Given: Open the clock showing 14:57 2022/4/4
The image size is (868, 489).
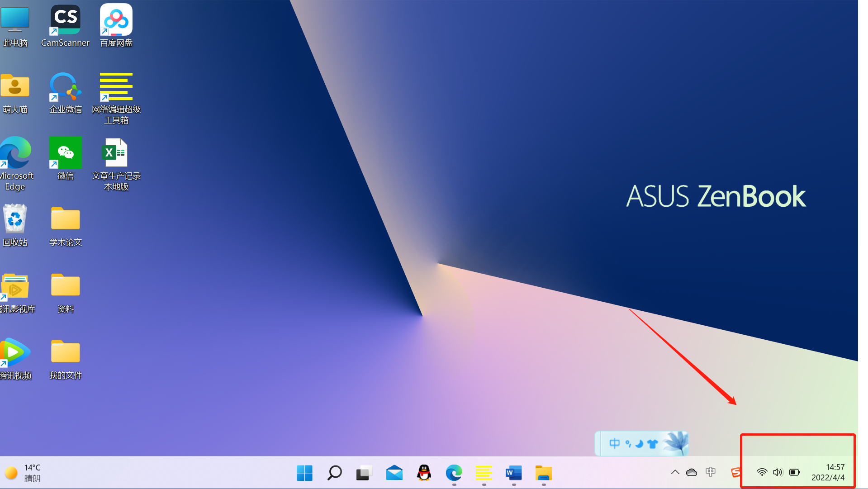Looking at the screenshot, I should (x=828, y=472).
